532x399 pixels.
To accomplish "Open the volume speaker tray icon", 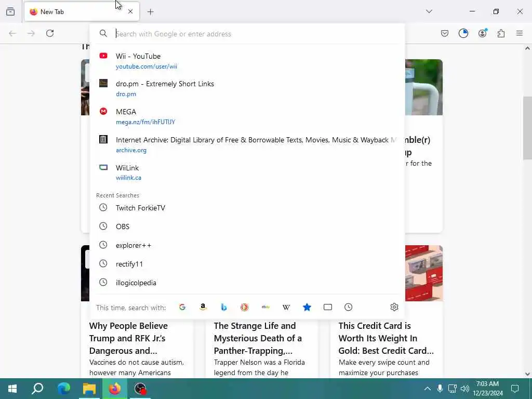I will coord(465,389).
